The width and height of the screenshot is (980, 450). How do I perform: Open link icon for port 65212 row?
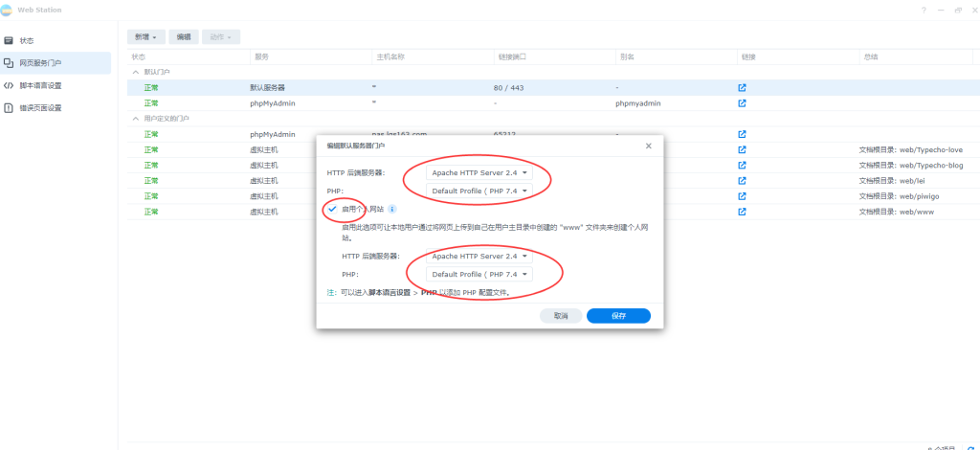(x=742, y=134)
